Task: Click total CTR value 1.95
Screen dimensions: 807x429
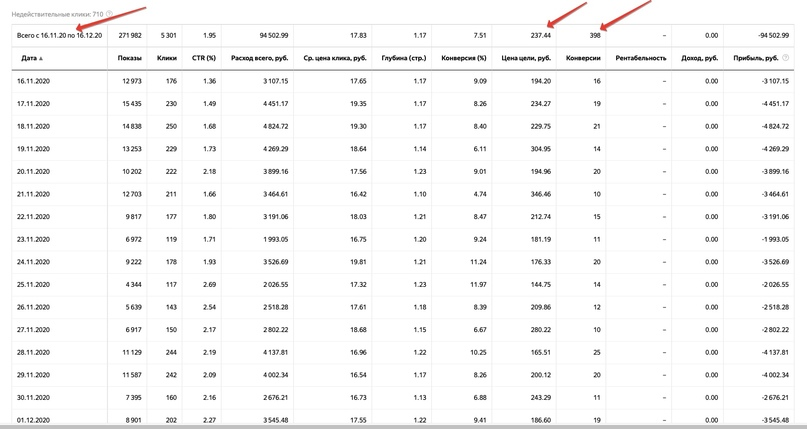Action: [x=209, y=35]
